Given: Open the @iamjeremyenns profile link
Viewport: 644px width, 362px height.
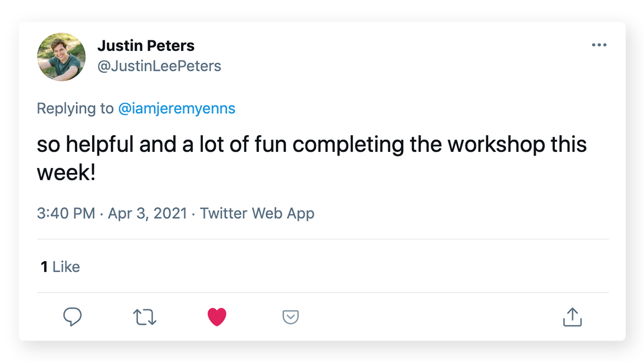Looking at the screenshot, I should point(177,108).
